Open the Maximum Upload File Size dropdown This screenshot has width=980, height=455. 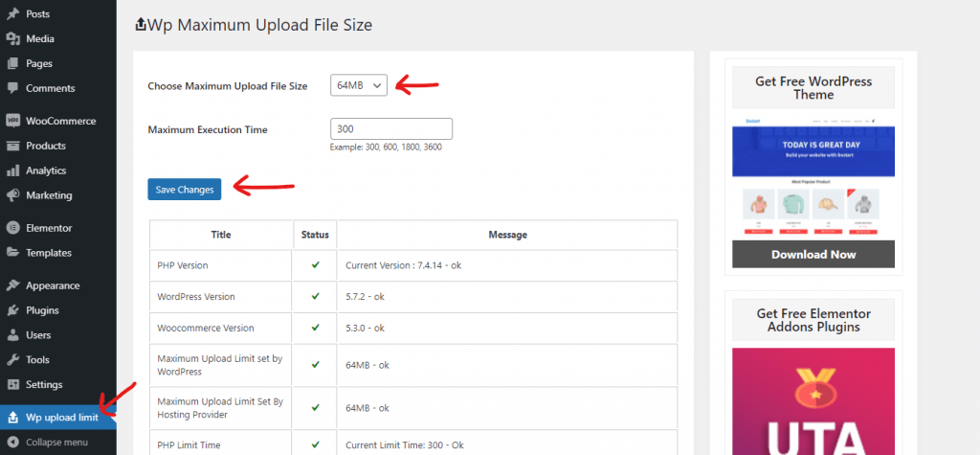tap(359, 86)
